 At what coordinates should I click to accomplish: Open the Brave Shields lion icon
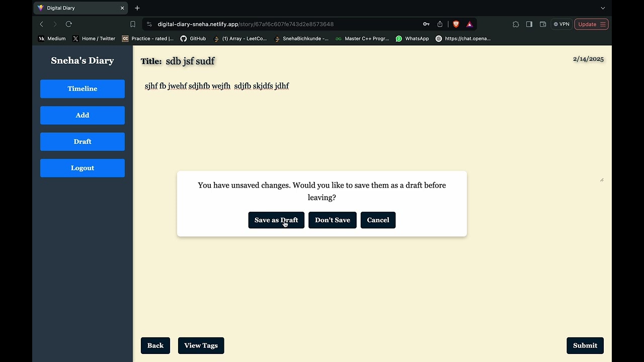coord(456,24)
